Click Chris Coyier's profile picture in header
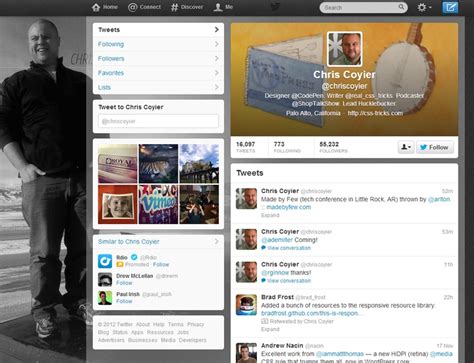Image resolution: width=474 pixels, height=363 pixels. coord(344,49)
